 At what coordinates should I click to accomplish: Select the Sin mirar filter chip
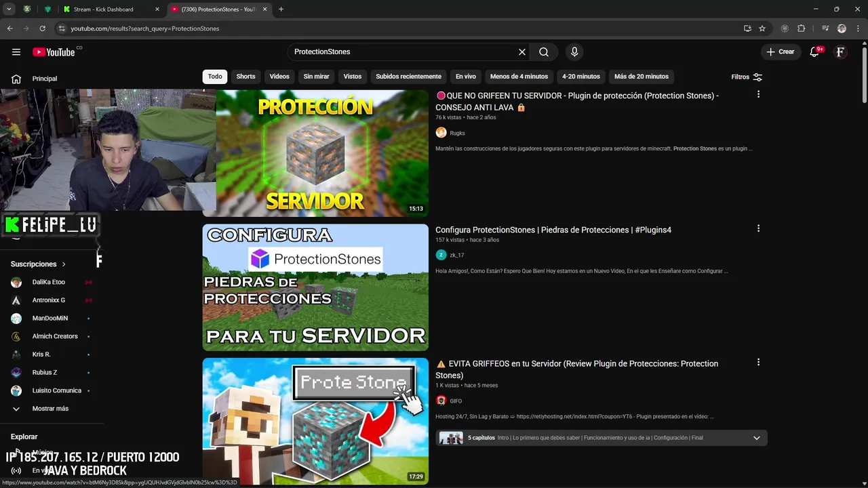316,77
